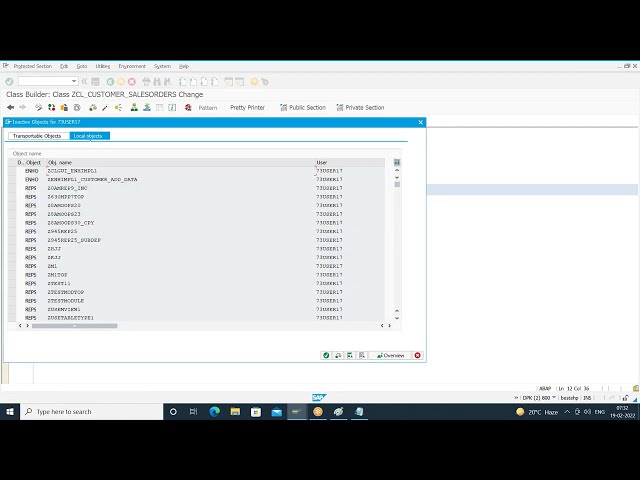
Task: Click the black back arrow in the Class Builder toolbar
Action: point(11,107)
